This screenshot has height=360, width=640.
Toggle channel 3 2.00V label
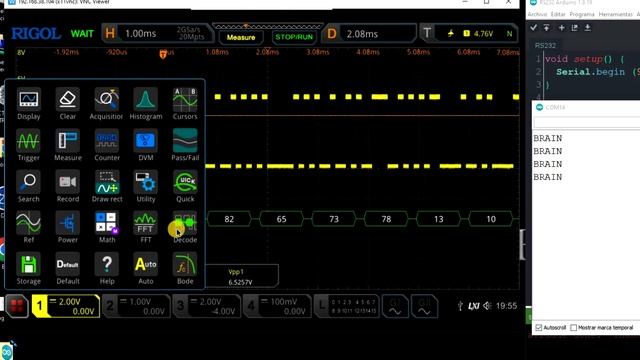(207, 306)
